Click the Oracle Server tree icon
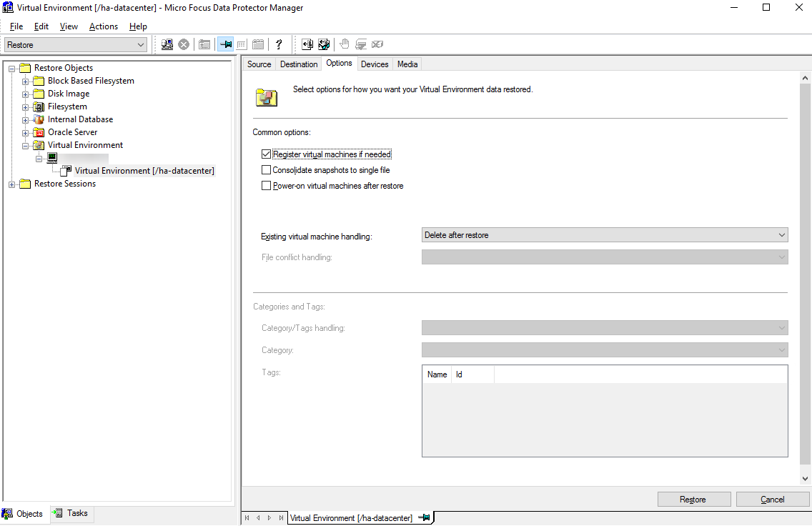 39,132
